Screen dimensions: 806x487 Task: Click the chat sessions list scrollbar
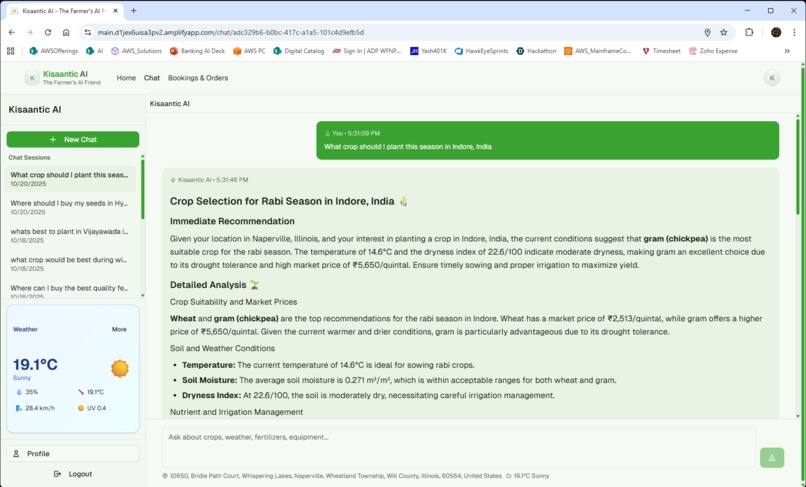[x=142, y=189]
